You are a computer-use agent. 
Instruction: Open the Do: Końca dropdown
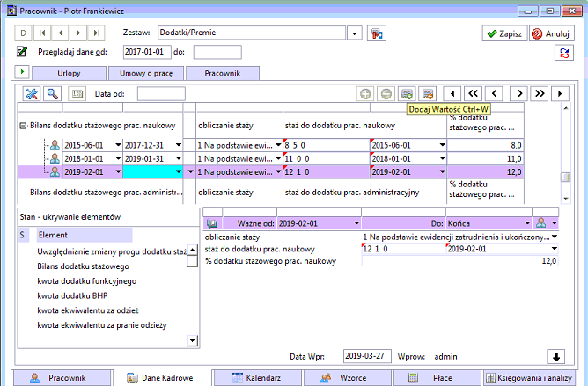(x=527, y=223)
